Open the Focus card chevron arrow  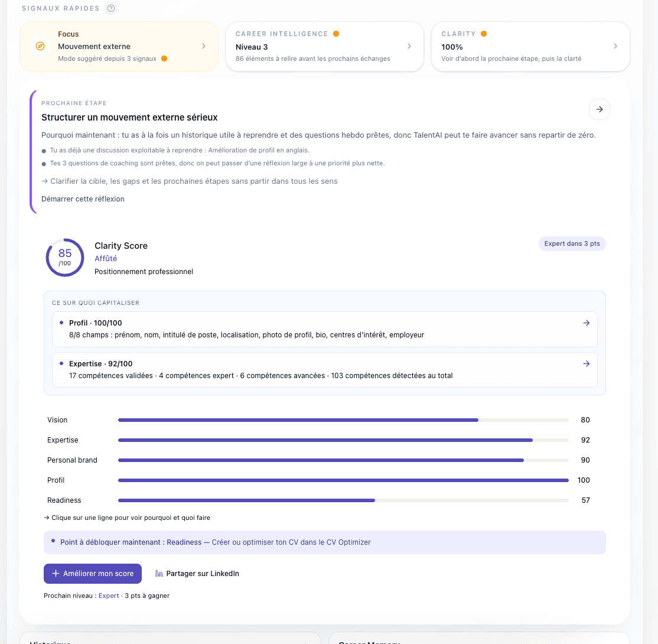click(x=204, y=46)
